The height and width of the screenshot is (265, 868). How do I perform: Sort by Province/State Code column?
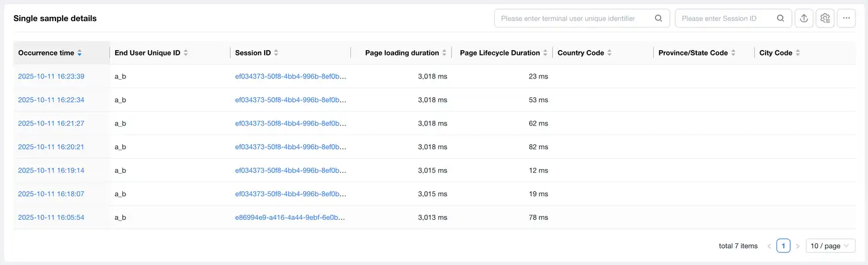coord(733,53)
